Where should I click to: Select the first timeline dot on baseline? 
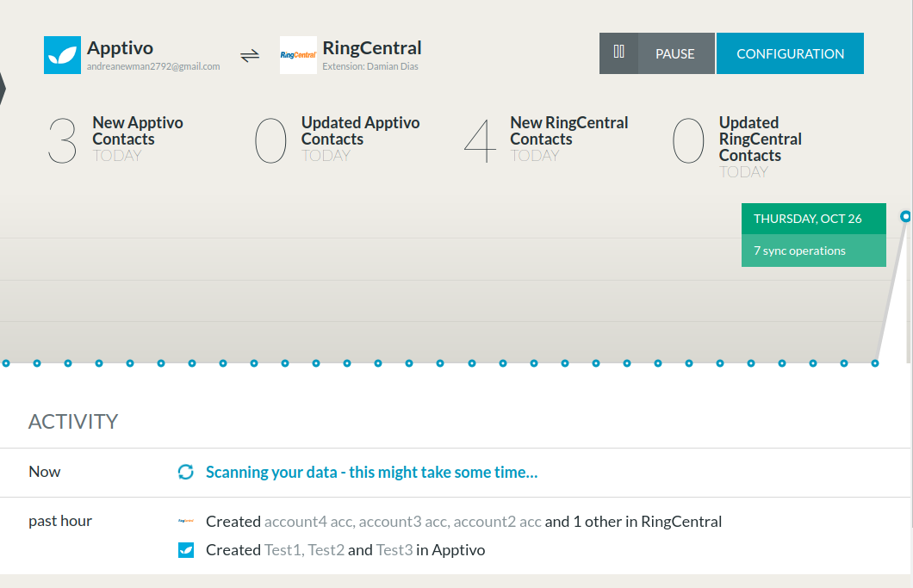point(6,363)
